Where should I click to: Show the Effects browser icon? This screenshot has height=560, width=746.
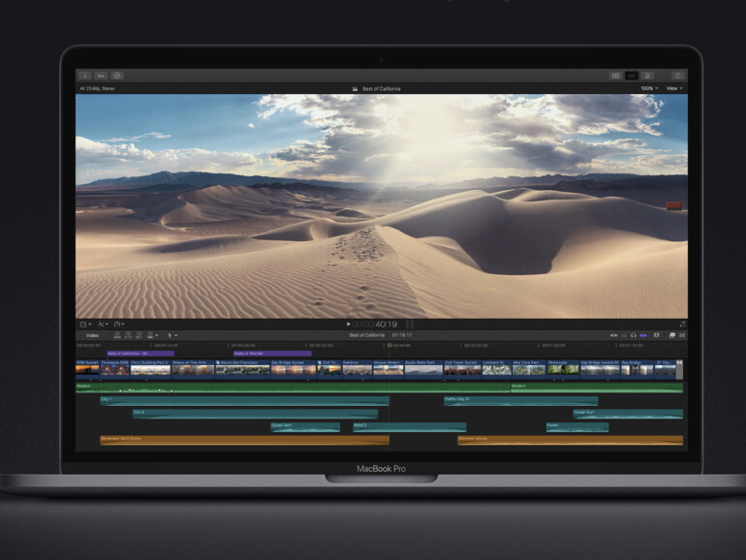[x=671, y=335]
